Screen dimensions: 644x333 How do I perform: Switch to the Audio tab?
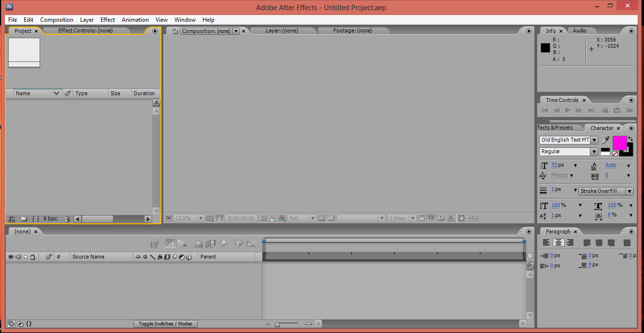[579, 30]
